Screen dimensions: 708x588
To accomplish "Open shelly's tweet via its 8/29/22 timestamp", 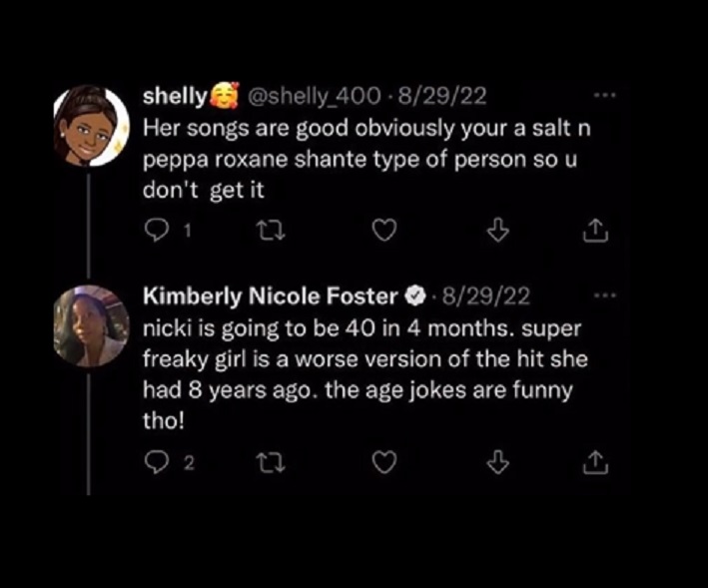I will [x=441, y=97].
